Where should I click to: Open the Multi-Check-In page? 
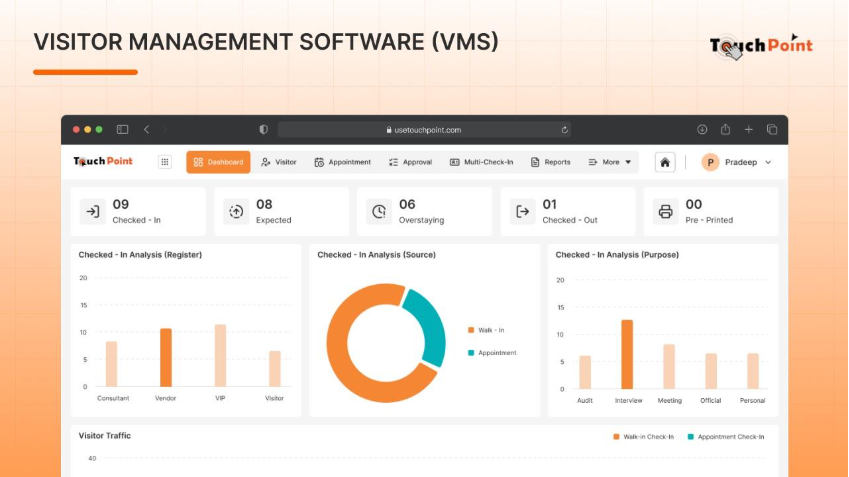tap(481, 162)
